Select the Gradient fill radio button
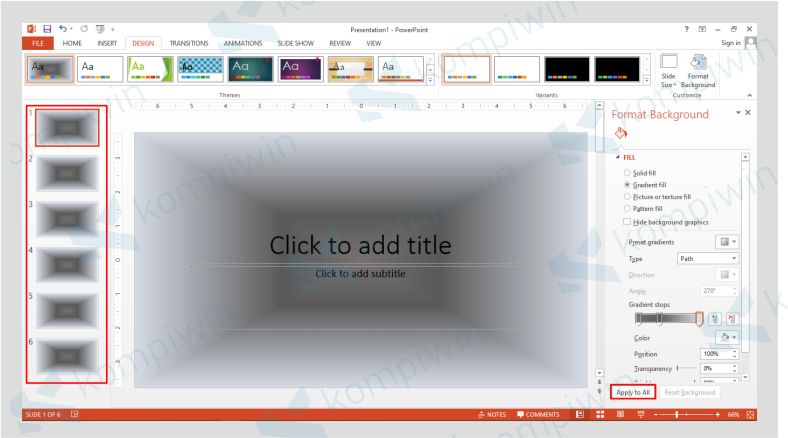This screenshot has width=788, height=438. [x=627, y=185]
